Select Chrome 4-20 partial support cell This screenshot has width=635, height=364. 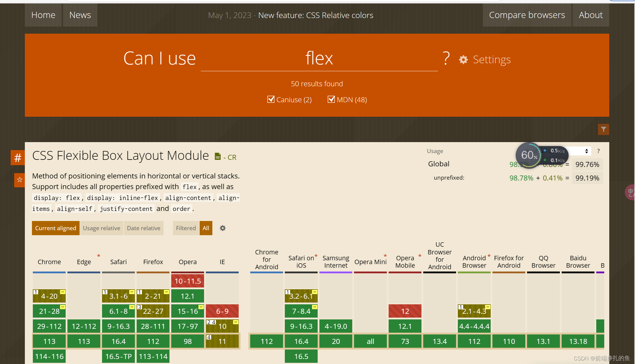[49, 296]
